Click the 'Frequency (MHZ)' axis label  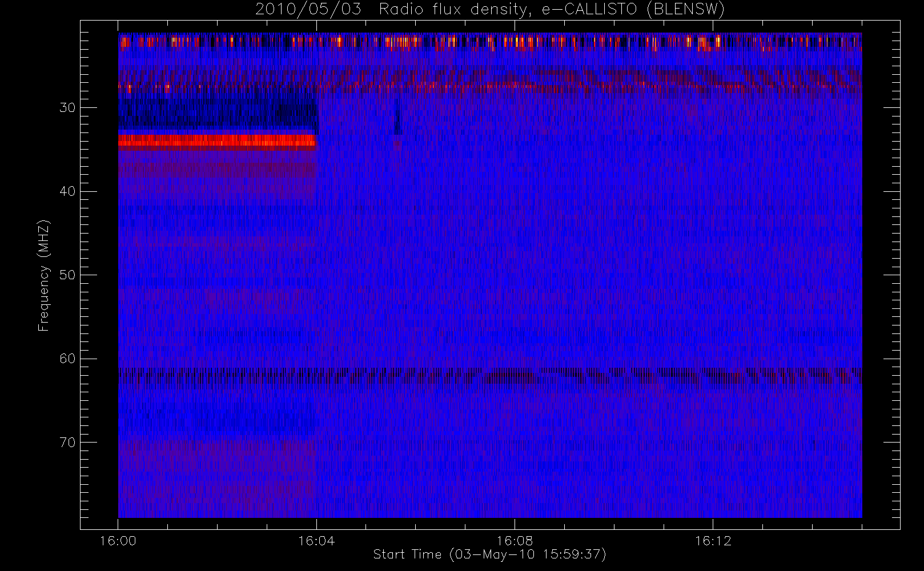click(x=43, y=275)
